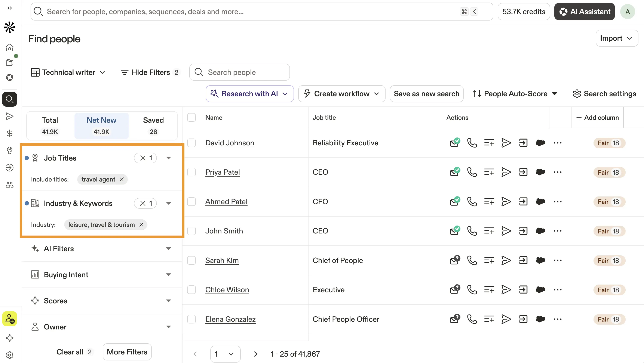The image size is (644, 363).
Task: Open more options for Elena Gonzalez
Action: click(x=558, y=319)
